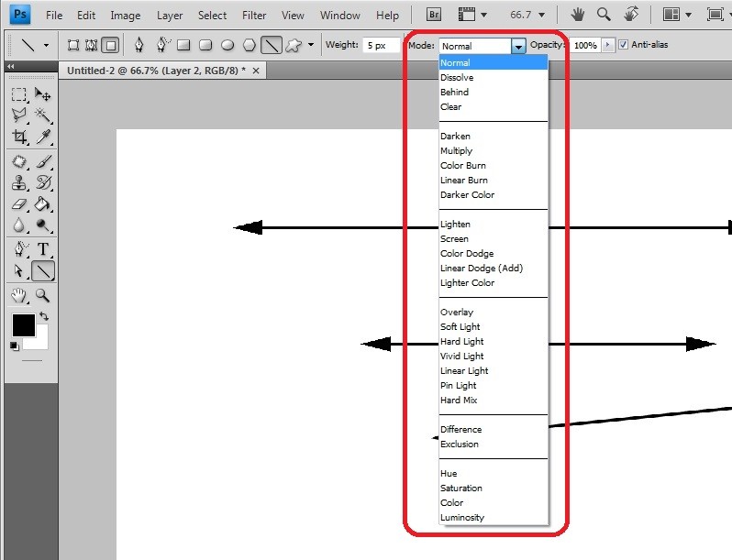Select the Lasso tool
The image size is (732, 560).
point(18,115)
